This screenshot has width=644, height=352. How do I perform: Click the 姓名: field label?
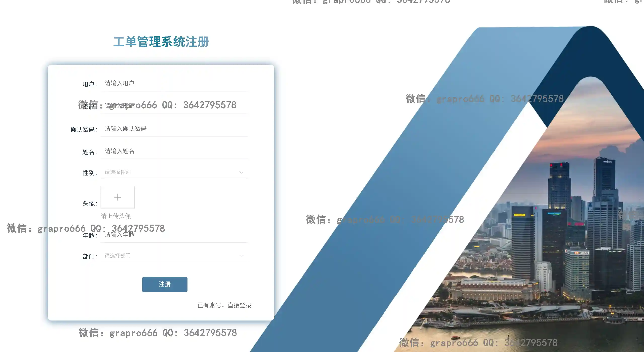90,152
